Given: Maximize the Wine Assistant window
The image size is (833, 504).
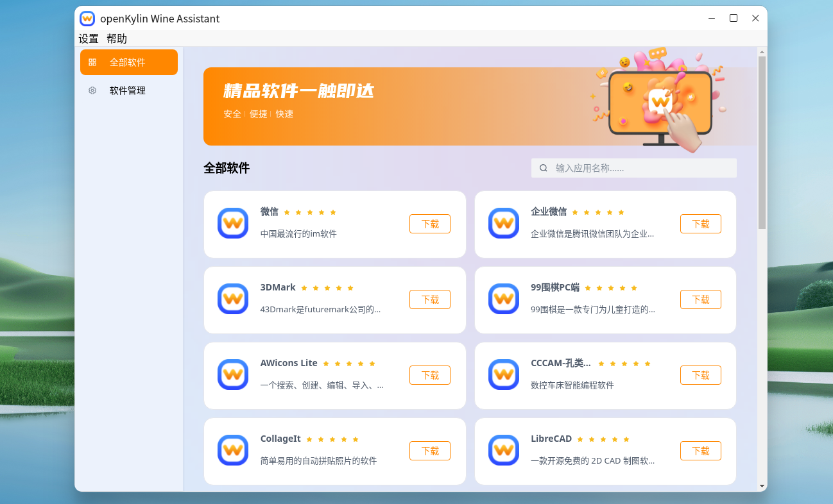Looking at the screenshot, I should [734, 18].
